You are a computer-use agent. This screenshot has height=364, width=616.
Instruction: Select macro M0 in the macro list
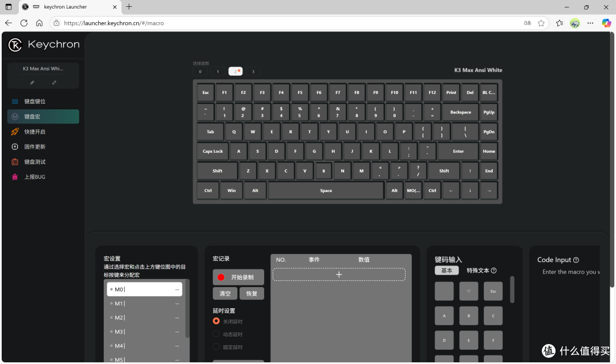pyautogui.click(x=144, y=289)
